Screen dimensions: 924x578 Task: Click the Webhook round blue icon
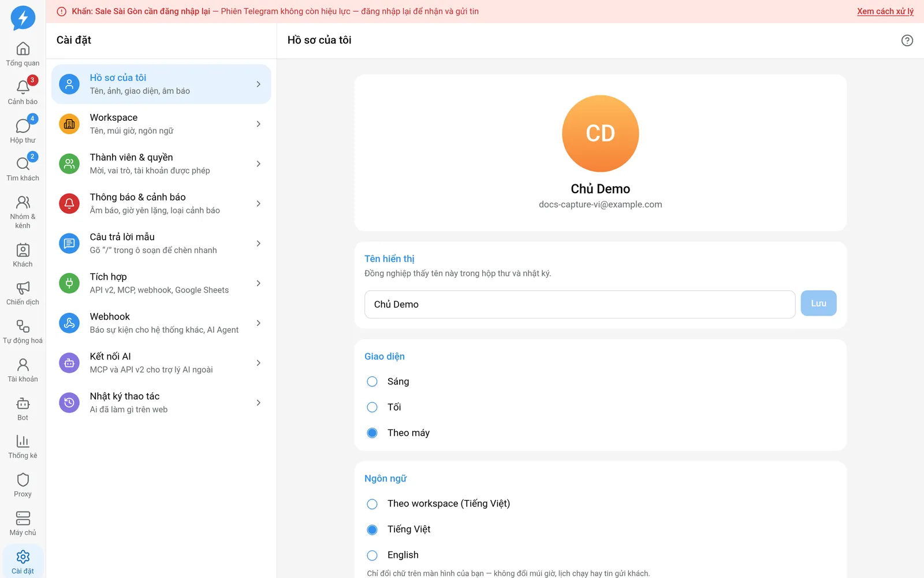(69, 323)
